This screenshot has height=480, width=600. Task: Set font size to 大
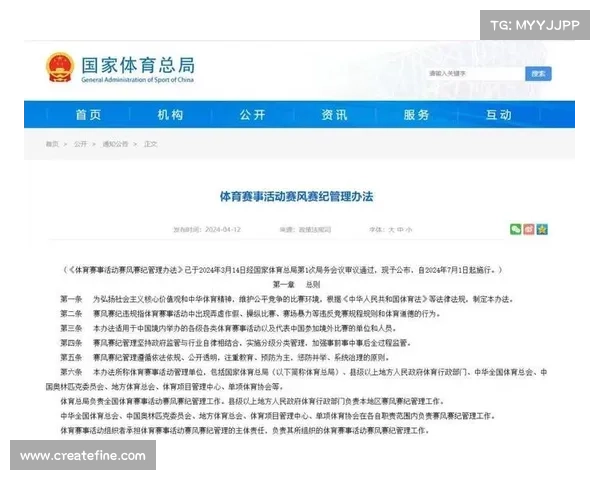pyautogui.click(x=391, y=230)
